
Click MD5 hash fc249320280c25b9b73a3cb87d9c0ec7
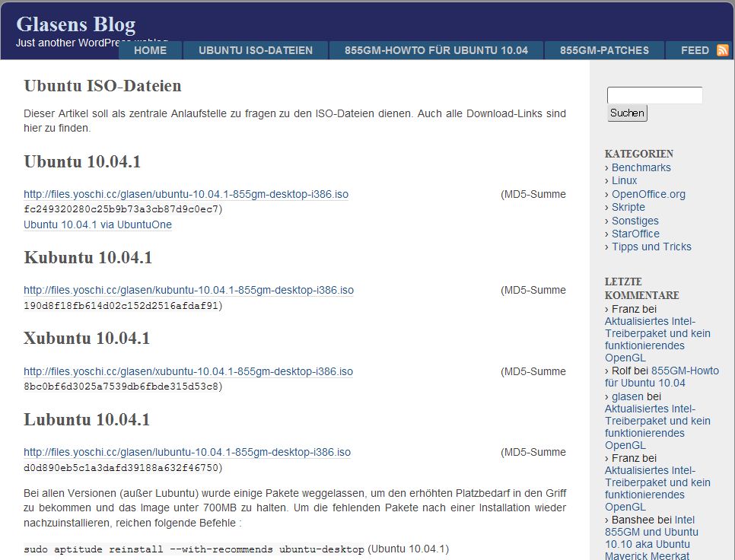click(x=121, y=209)
